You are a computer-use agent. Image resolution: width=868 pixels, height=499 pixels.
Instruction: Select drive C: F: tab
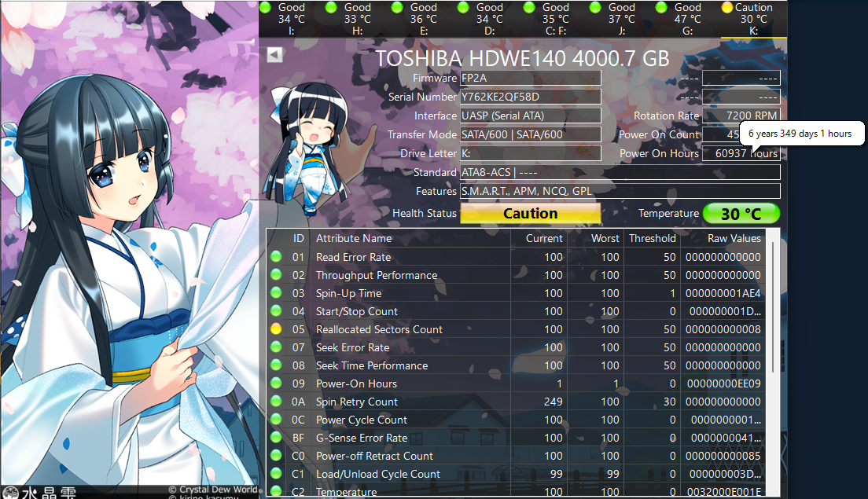click(555, 19)
